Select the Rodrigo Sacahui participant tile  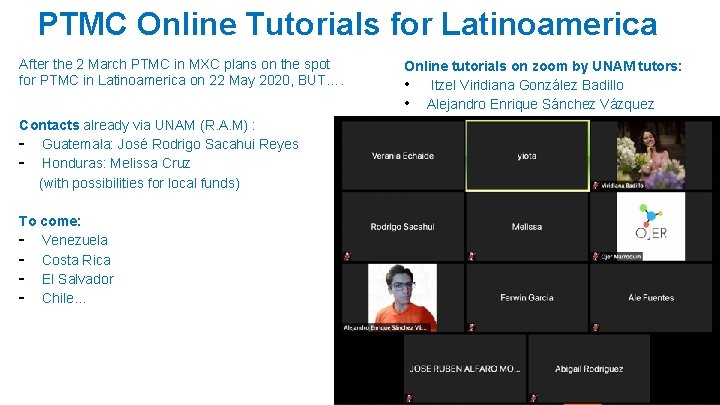coord(403,226)
